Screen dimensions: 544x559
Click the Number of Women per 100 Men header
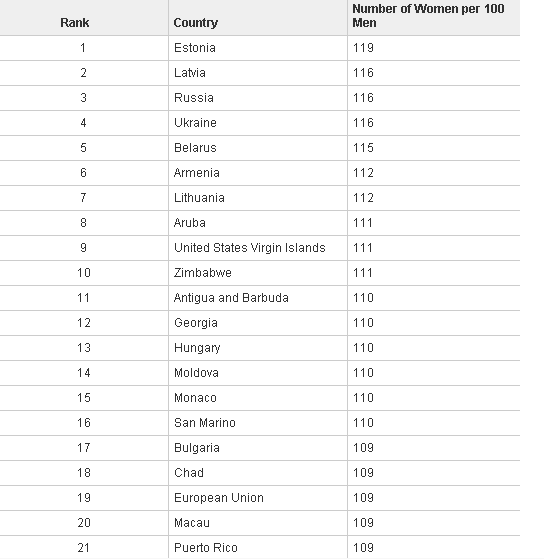click(x=428, y=16)
